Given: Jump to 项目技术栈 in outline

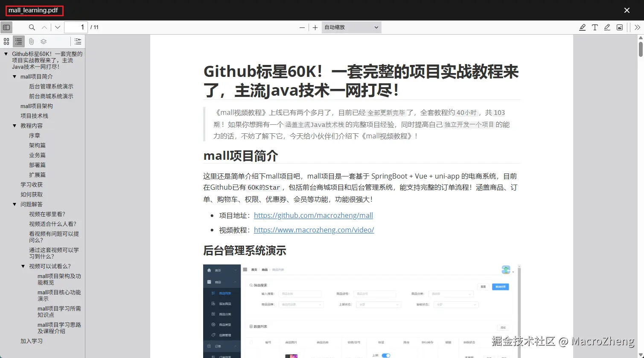Looking at the screenshot, I should coord(34,116).
